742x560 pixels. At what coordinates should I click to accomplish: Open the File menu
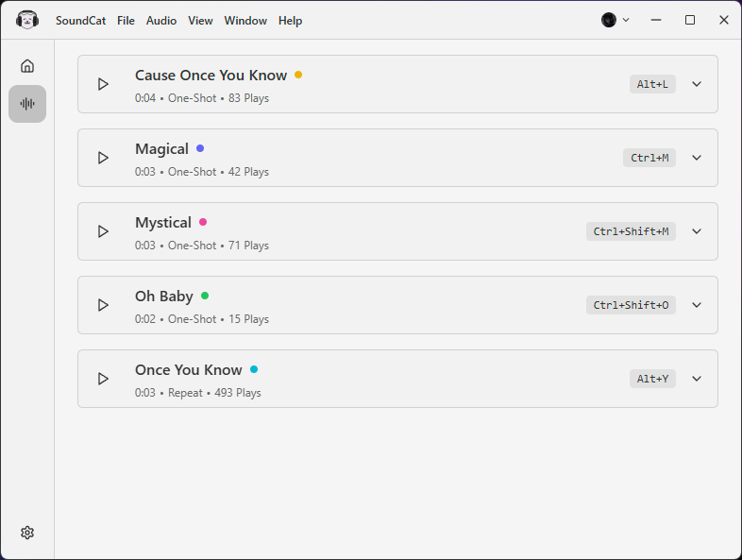coord(126,21)
